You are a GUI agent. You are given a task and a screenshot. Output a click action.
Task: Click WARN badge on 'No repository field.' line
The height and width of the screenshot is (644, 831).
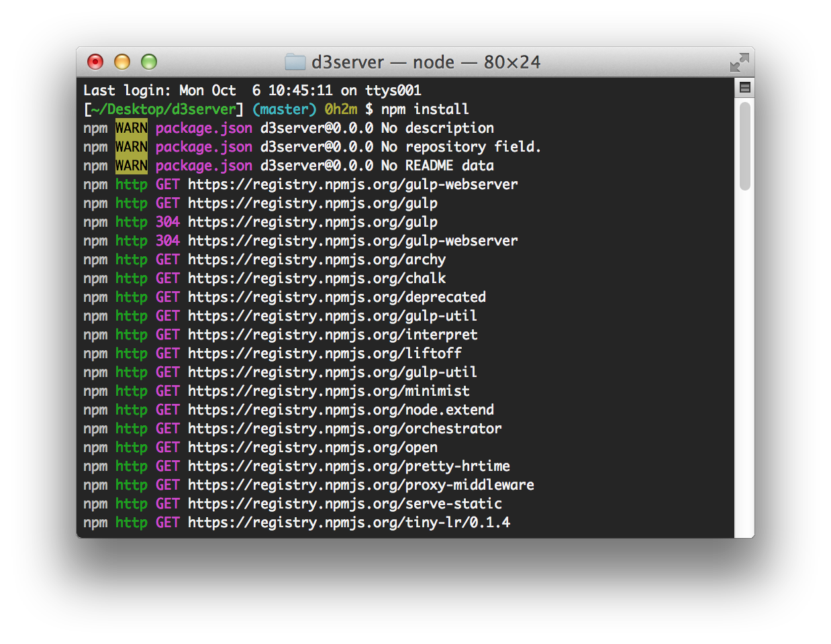coord(132,147)
